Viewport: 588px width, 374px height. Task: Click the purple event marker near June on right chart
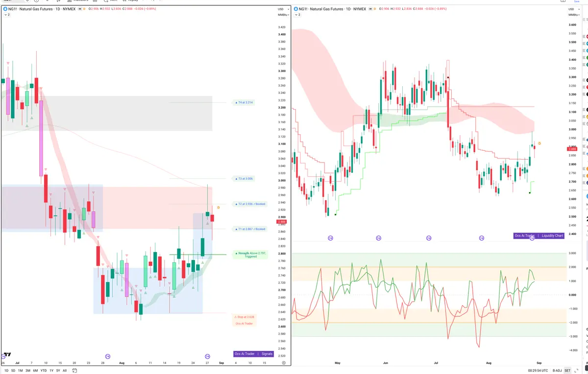[379, 238]
